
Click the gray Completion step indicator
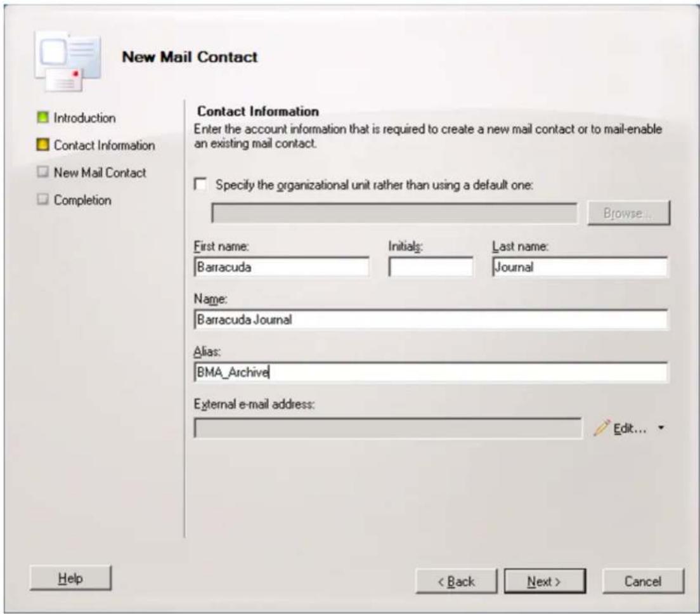pyautogui.click(x=43, y=199)
